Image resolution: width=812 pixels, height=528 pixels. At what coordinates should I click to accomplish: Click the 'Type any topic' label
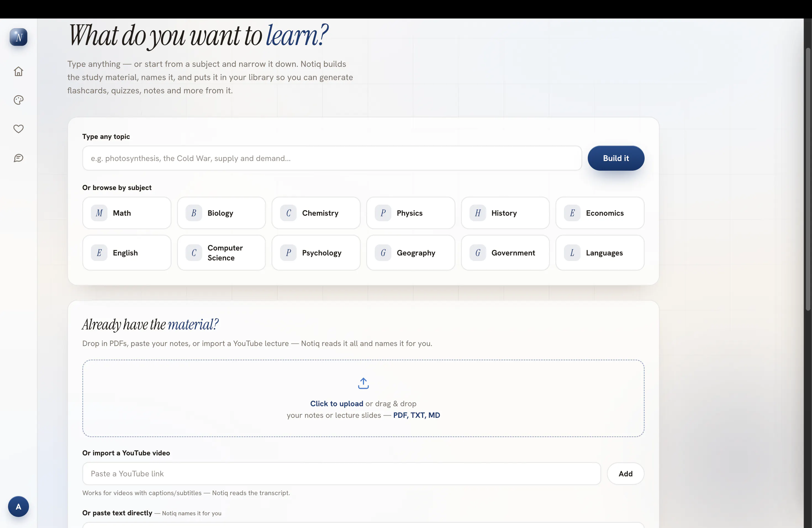pyautogui.click(x=106, y=136)
